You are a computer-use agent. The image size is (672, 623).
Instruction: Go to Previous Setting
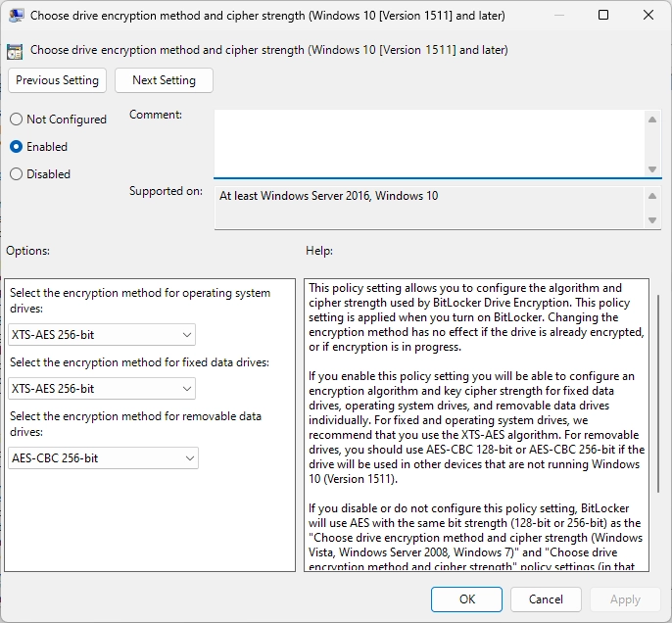tap(58, 80)
